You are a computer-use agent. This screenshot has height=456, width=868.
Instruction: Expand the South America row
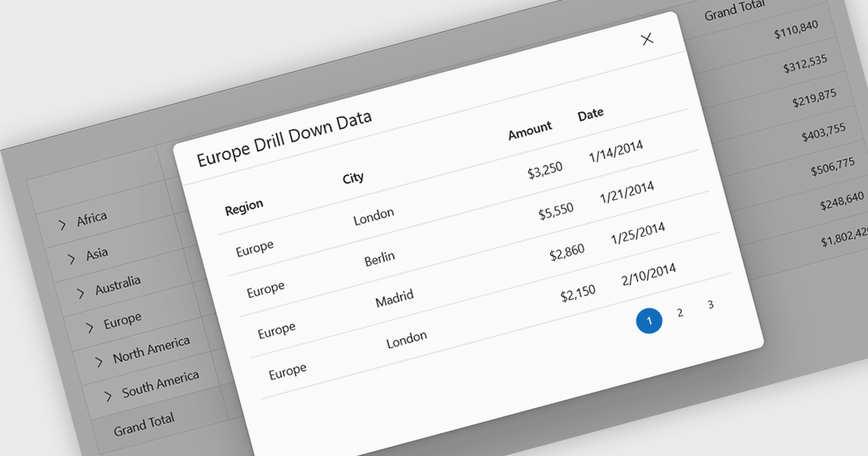pyautogui.click(x=109, y=395)
